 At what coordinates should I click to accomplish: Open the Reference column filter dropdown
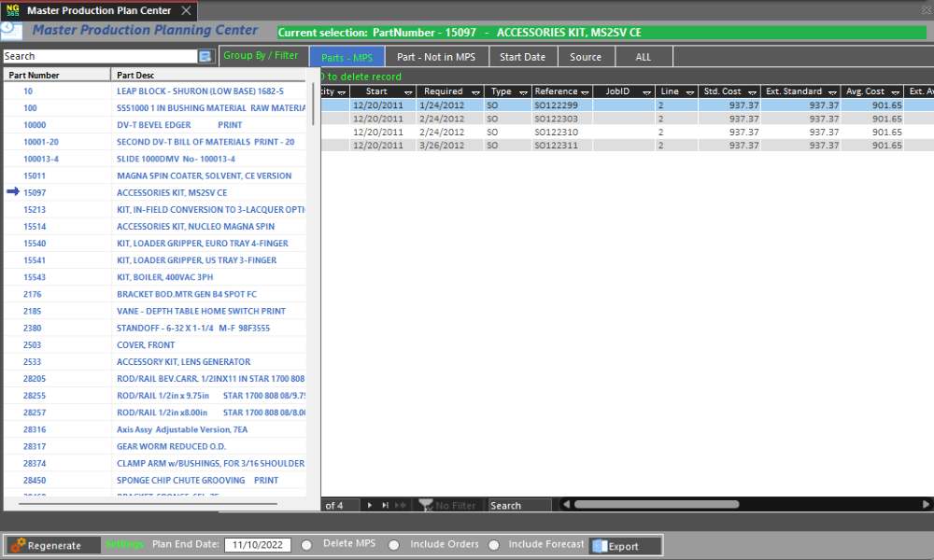pyautogui.click(x=585, y=92)
